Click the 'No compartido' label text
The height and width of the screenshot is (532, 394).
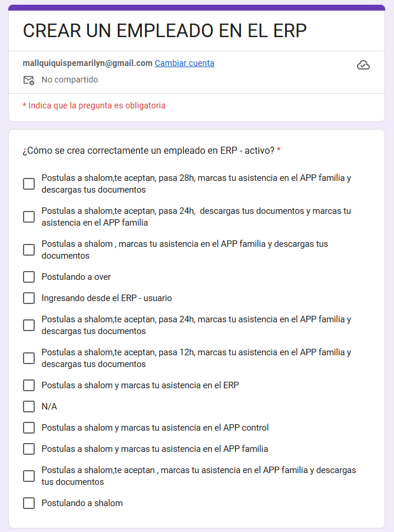pos(69,80)
